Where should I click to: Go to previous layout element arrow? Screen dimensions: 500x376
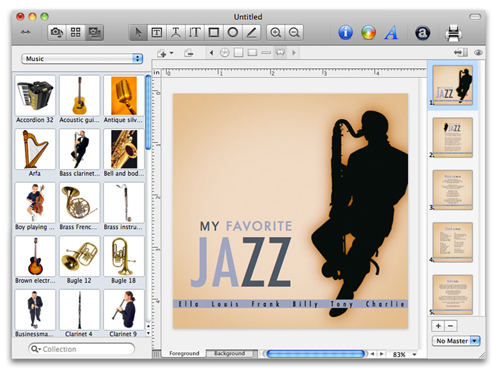(211, 53)
